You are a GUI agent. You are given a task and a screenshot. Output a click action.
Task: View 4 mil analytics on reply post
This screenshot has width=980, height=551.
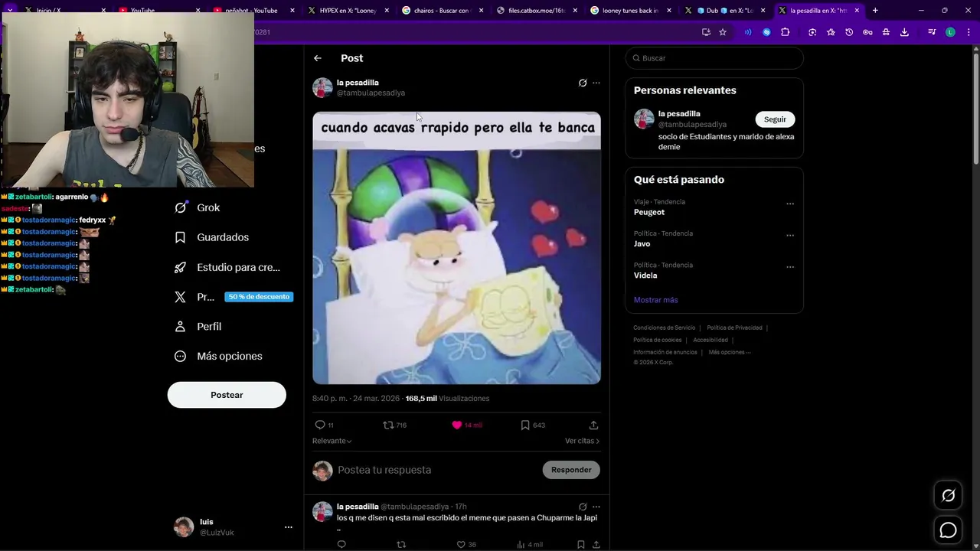[529, 545]
